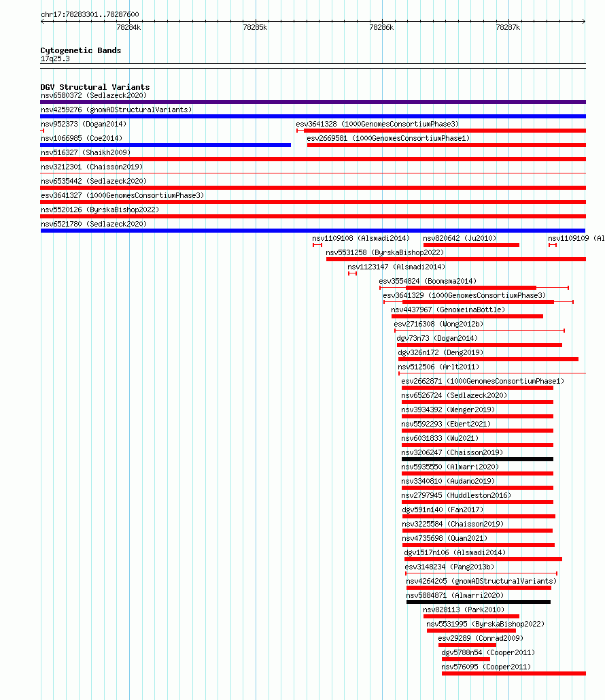The width and height of the screenshot is (605, 700).
Task: Open dgv5788n54 (Cooper2011) variant
Action: click(488, 652)
